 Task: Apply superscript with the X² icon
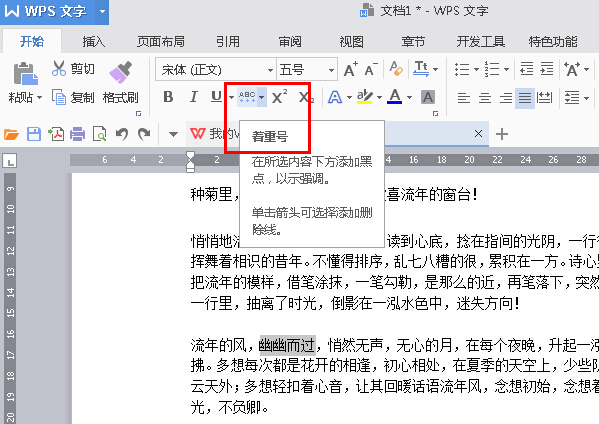tap(280, 97)
